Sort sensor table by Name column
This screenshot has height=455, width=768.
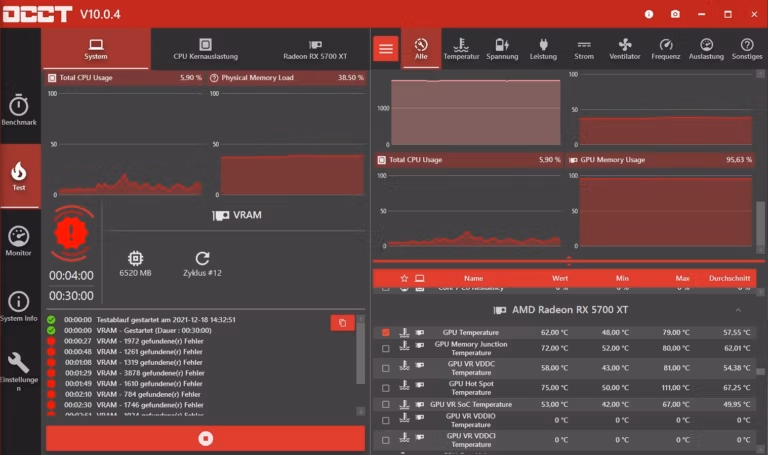(x=473, y=278)
